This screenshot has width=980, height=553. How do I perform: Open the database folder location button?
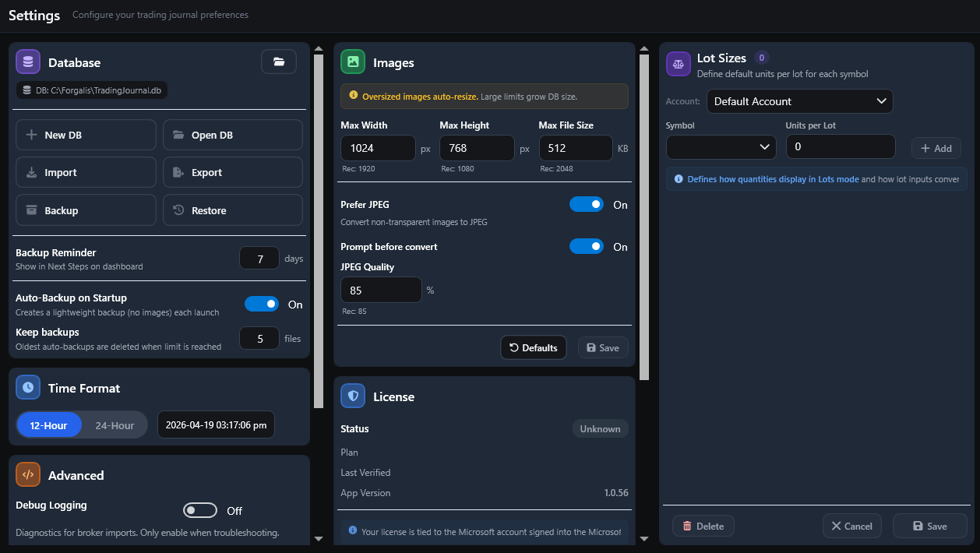coord(279,62)
